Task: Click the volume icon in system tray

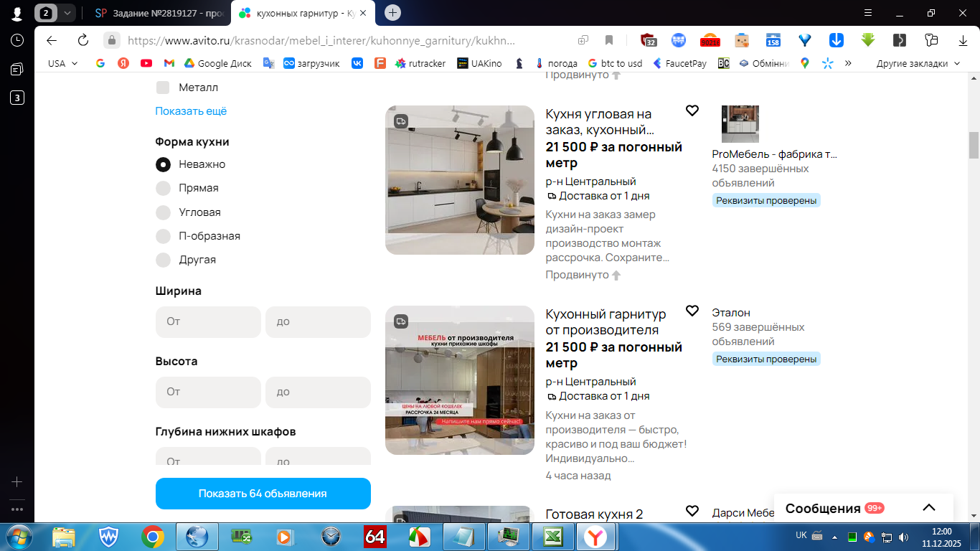Action: click(903, 536)
